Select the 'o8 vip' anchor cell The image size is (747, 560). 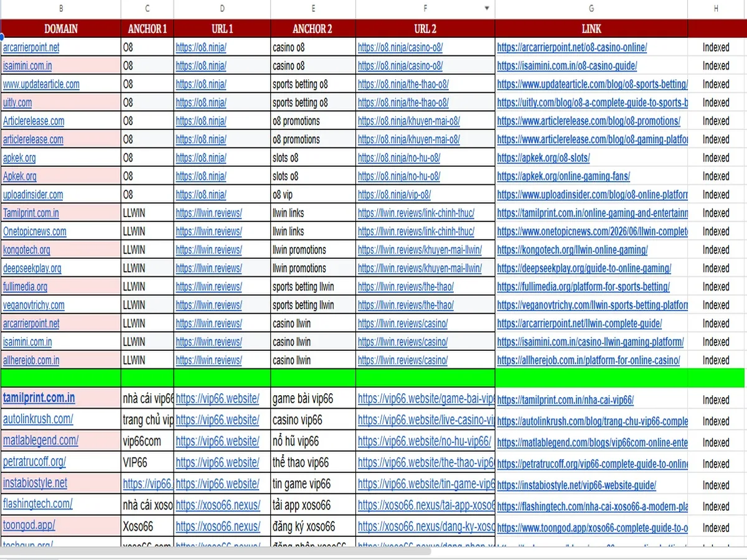tap(313, 195)
